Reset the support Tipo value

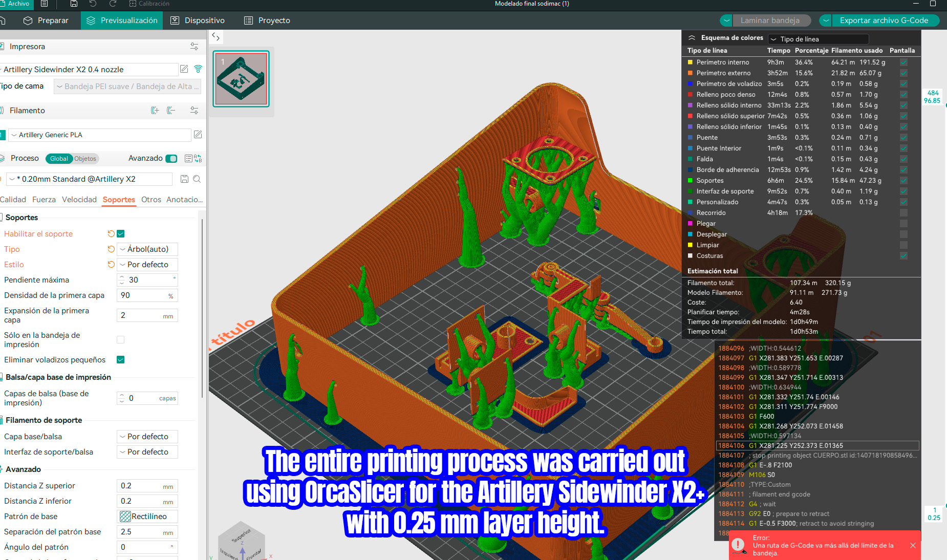tap(111, 249)
